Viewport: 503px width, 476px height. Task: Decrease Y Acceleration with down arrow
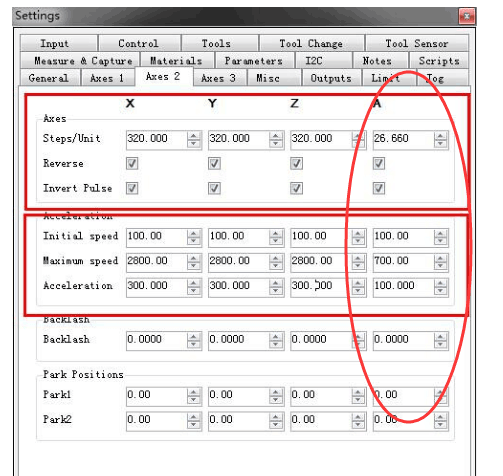[276, 290]
